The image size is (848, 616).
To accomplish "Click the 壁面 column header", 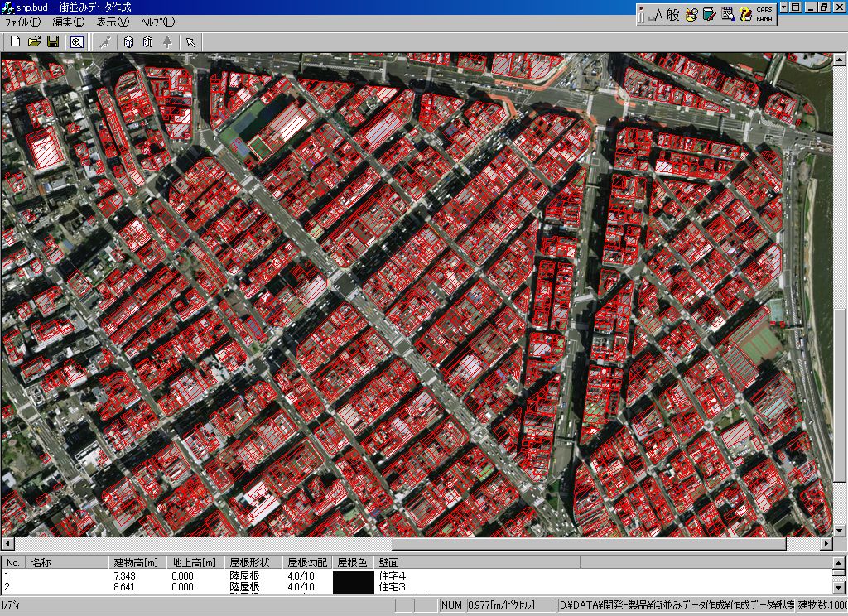I will (x=478, y=562).
